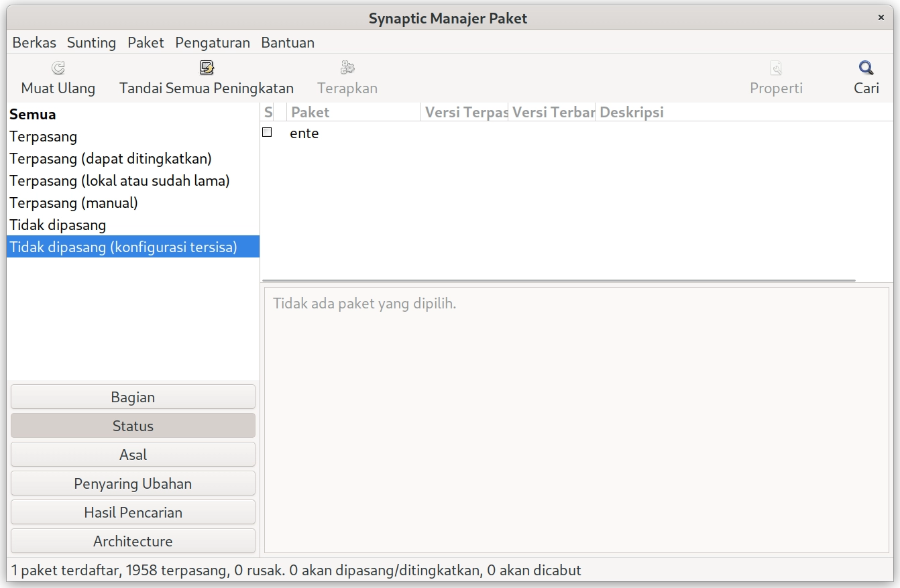Sort by the Paket column header
900x588 pixels.
(x=353, y=112)
